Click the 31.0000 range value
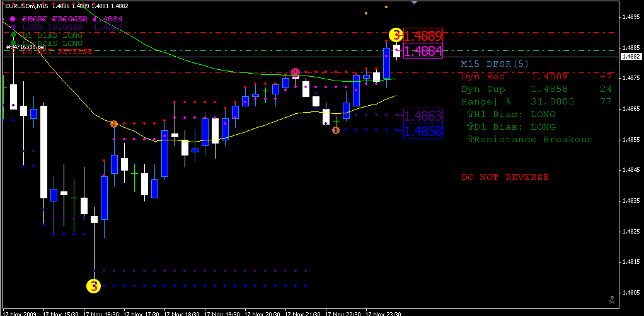Screen dimensions: 644x316 (553, 102)
